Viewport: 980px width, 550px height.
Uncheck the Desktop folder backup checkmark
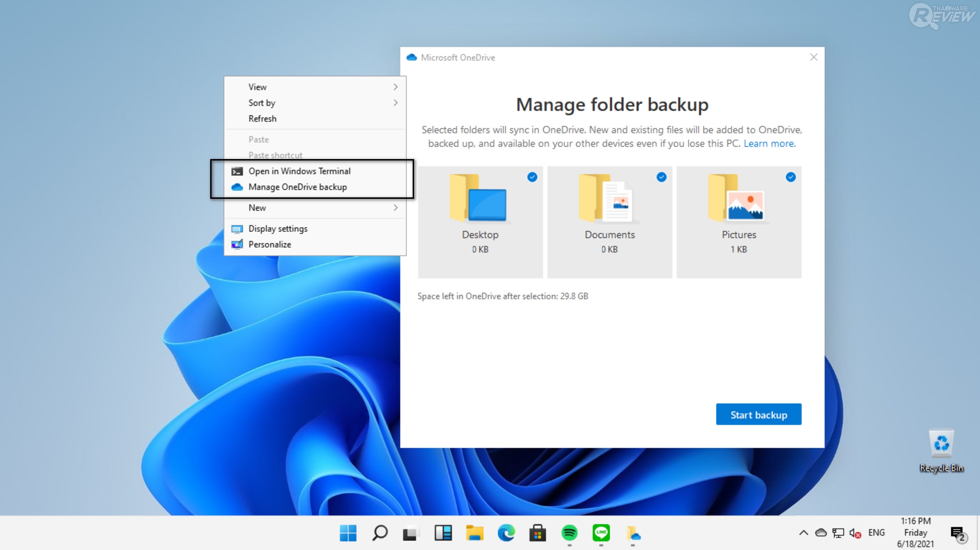532,177
